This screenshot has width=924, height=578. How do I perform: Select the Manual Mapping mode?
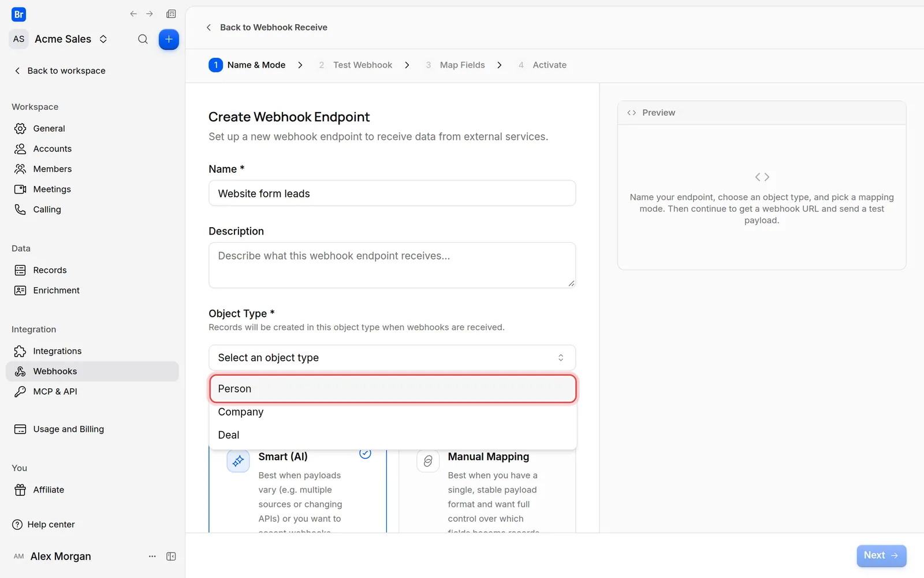487,491
